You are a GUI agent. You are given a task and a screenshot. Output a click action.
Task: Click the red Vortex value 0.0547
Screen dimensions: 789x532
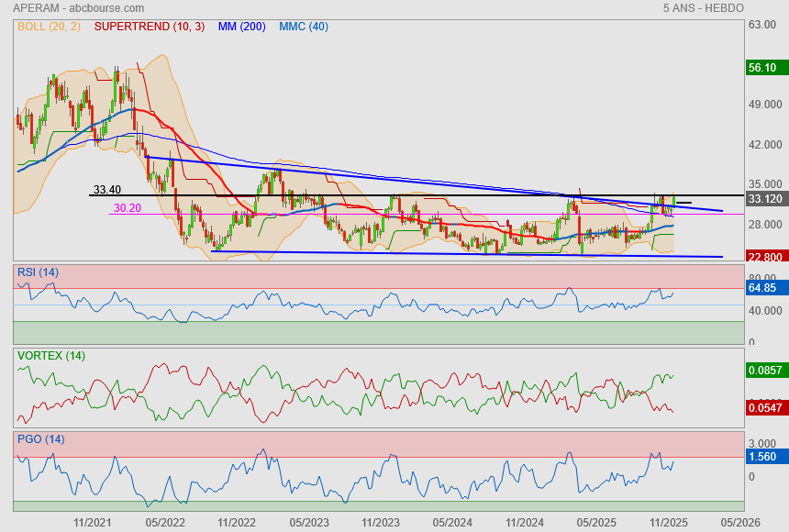click(764, 406)
